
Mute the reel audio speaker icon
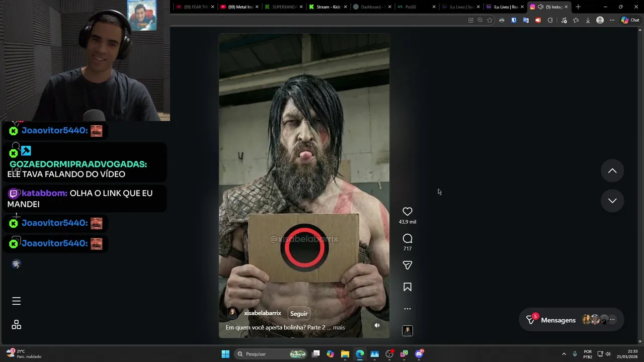tap(377, 325)
